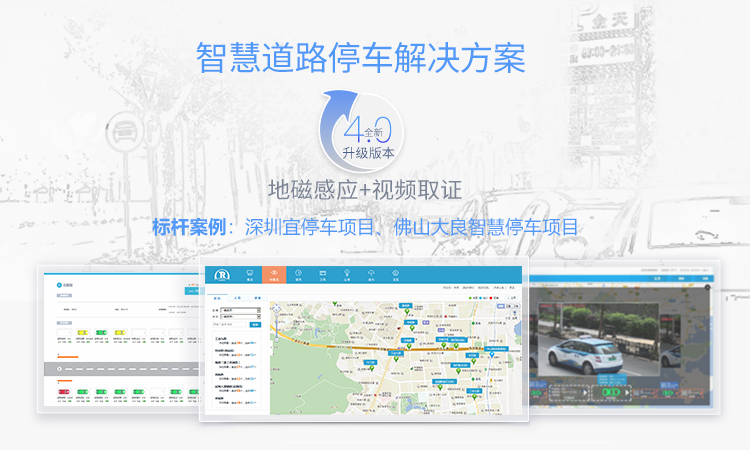Open the first monitor-shaped icon in the map window header
Screen dimensions: 750x450
[250, 275]
